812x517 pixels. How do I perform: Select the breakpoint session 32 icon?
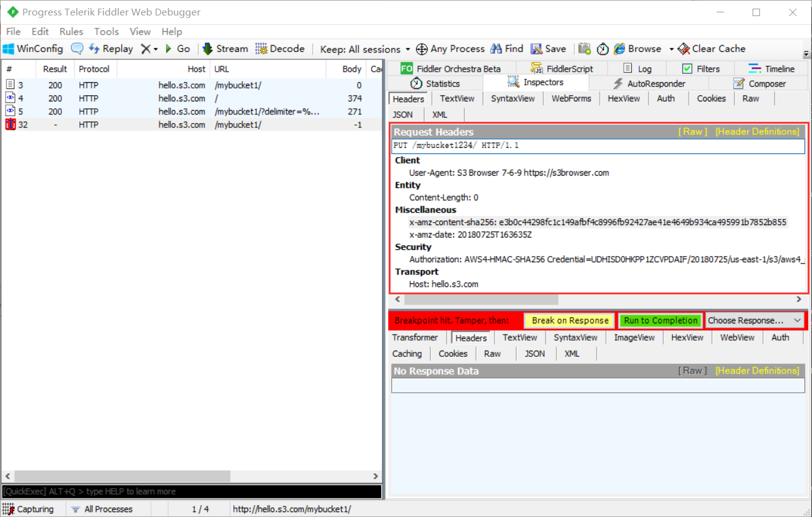(x=10, y=124)
